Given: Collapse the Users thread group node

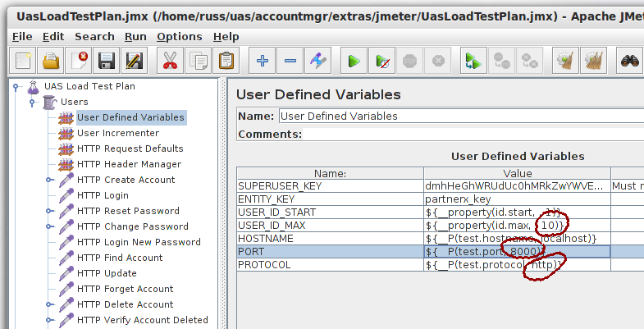Looking at the screenshot, I should tap(32, 103).
